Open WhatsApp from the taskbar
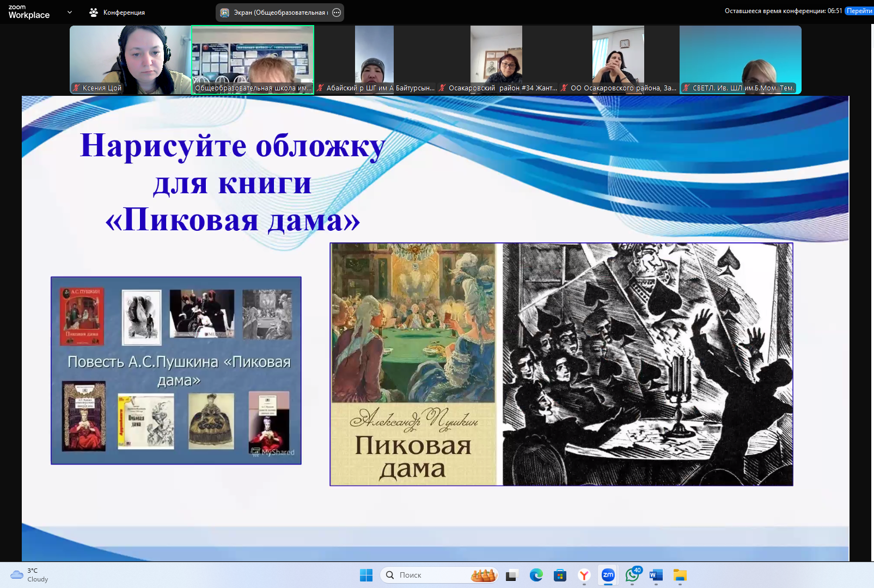This screenshot has height=588, width=874. (x=632, y=575)
